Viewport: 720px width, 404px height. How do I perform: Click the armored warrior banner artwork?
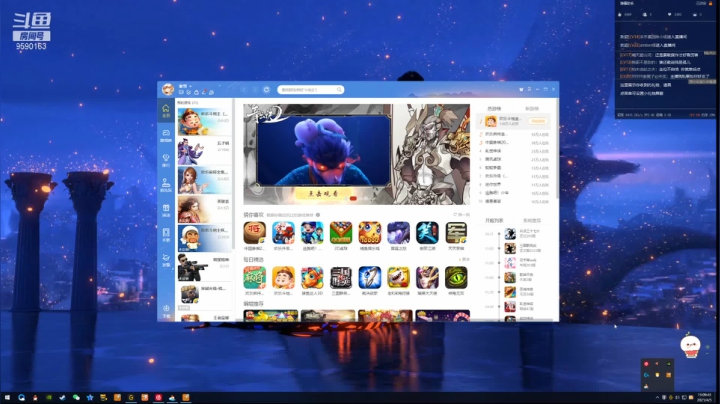(x=431, y=154)
